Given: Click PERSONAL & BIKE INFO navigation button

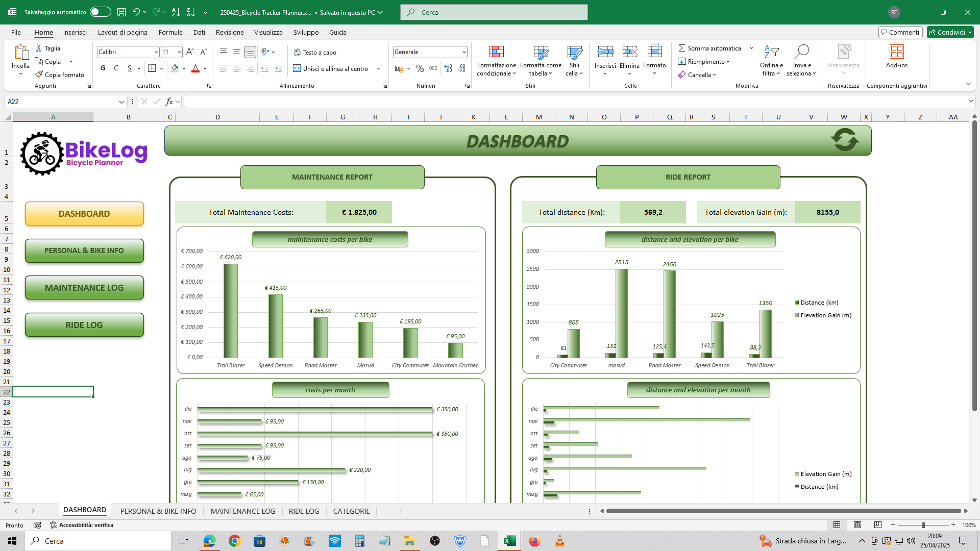Looking at the screenshot, I should [x=84, y=251].
